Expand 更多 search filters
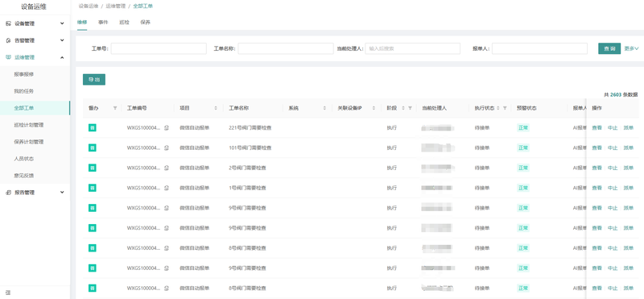This screenshot has height=299, width=644. pyautogui.click(x=631, y=48)
